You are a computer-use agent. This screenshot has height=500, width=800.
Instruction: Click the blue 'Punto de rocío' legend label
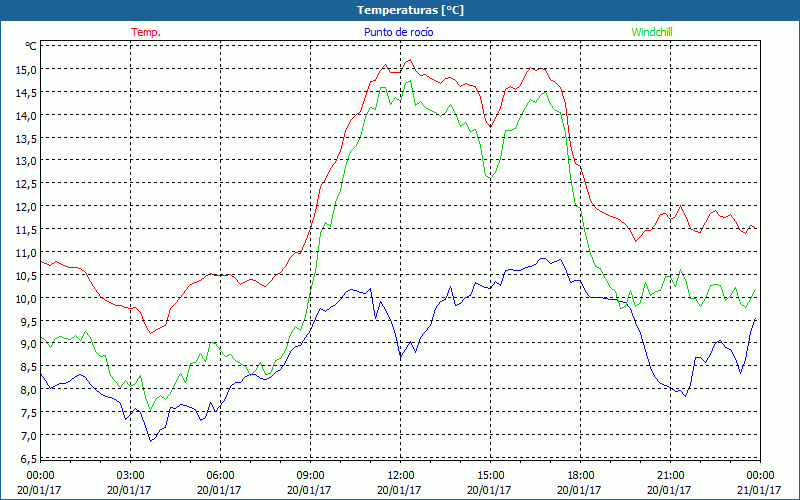click(x=398, y=32)
